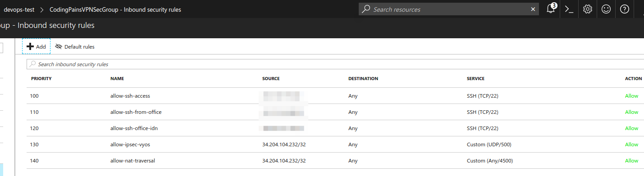Open the notifications bell icon

click(x=551, y=9)
